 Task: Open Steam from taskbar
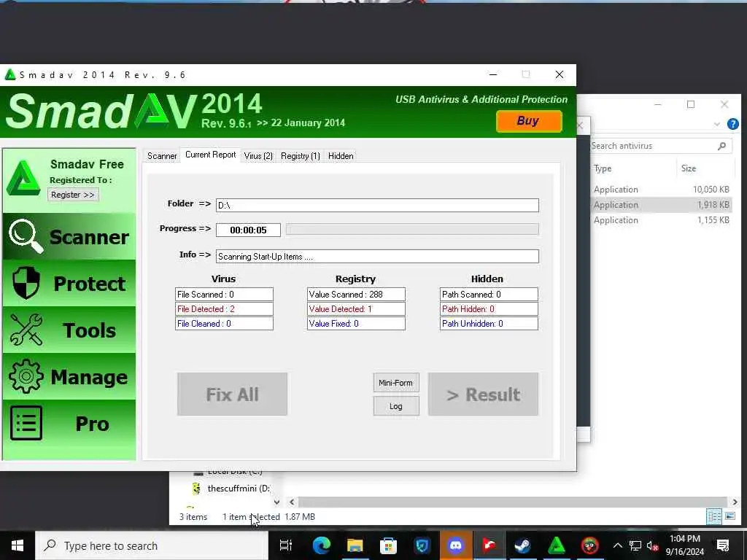522,545
